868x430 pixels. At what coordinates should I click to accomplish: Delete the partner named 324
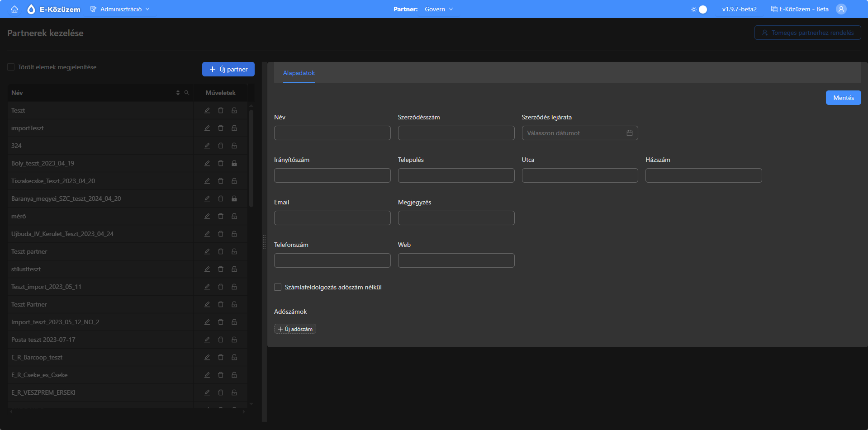pyautogui.click(x=221, y=146)
